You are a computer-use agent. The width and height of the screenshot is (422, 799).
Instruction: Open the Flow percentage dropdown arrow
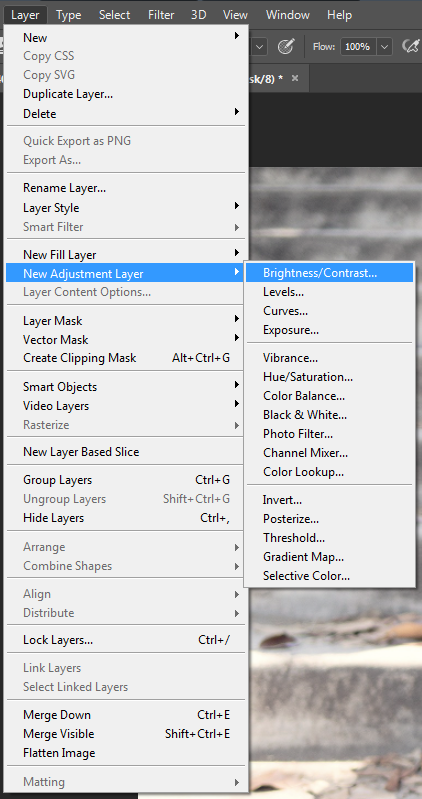point(384,47)
